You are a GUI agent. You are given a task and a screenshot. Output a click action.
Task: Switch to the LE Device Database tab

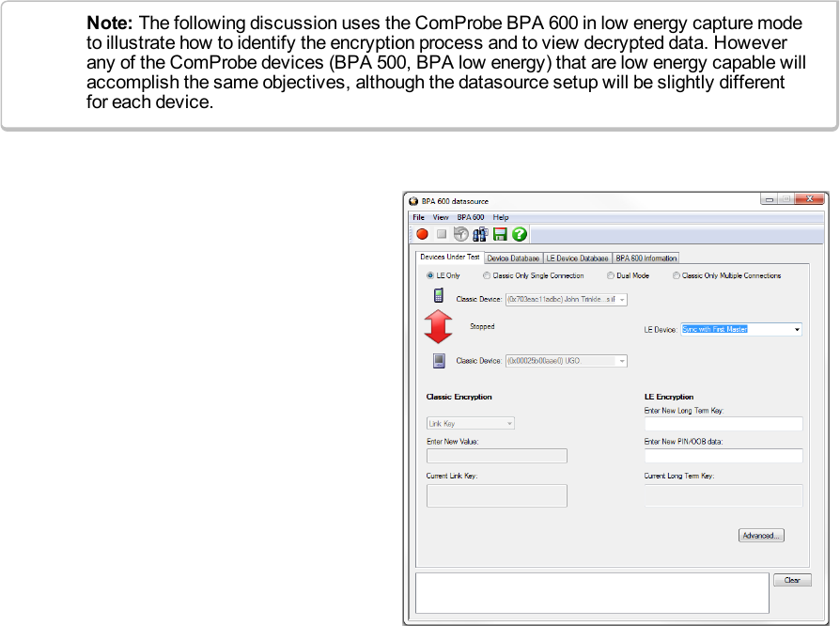pyautogui.click(x=577, y=258)
